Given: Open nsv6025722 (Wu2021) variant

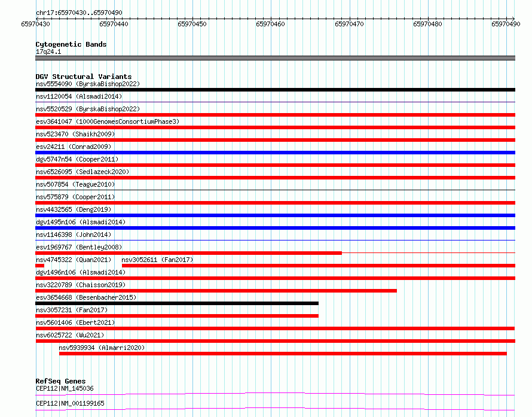Looking at the screenshot, I should (x=70, y=335).
